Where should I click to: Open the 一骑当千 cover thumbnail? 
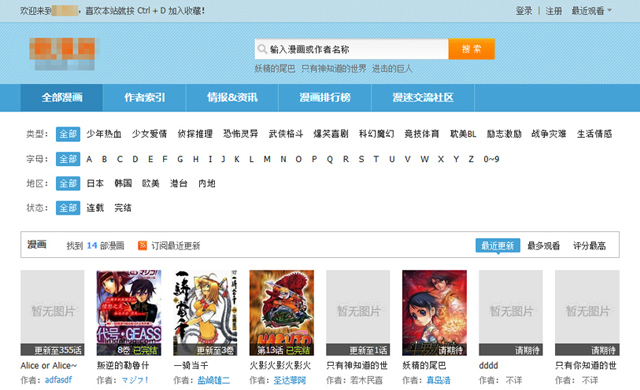click(x=205, y=312)
